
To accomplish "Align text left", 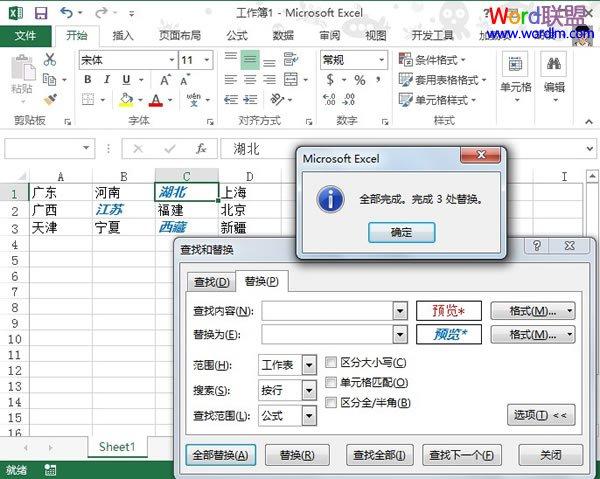I will coord(231,80).
